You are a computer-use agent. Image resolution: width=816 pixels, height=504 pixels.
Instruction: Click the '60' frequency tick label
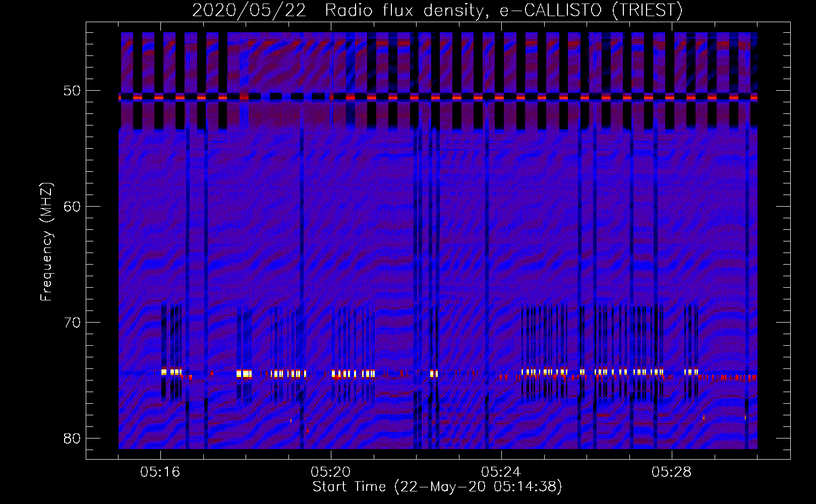pyautogui.click(x=72, y=207)
